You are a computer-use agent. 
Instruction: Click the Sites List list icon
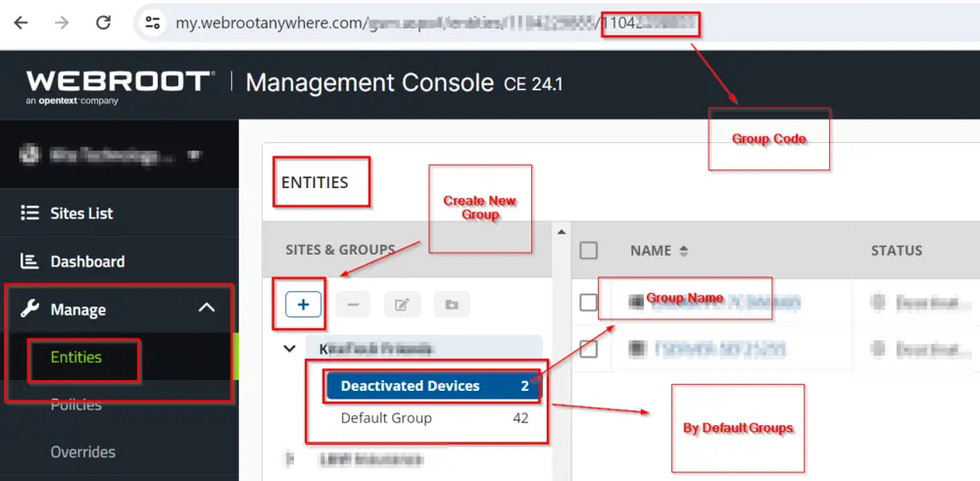point(29,213)
